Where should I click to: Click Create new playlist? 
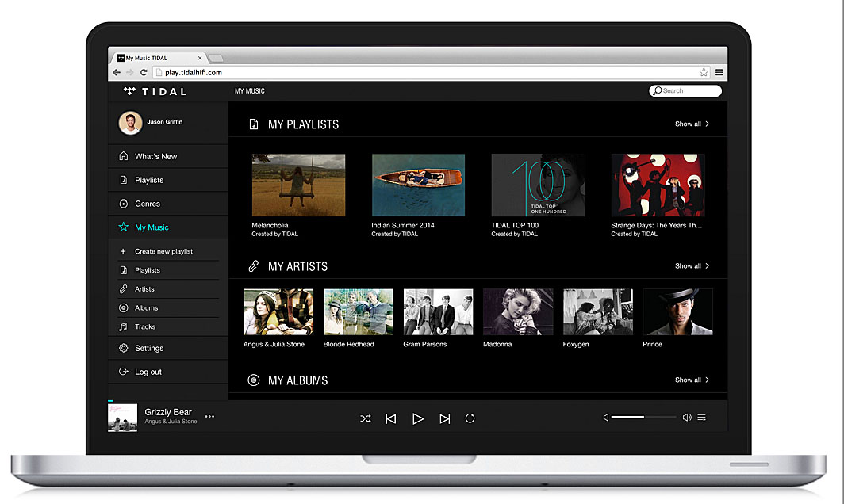(x=163, y=251)
